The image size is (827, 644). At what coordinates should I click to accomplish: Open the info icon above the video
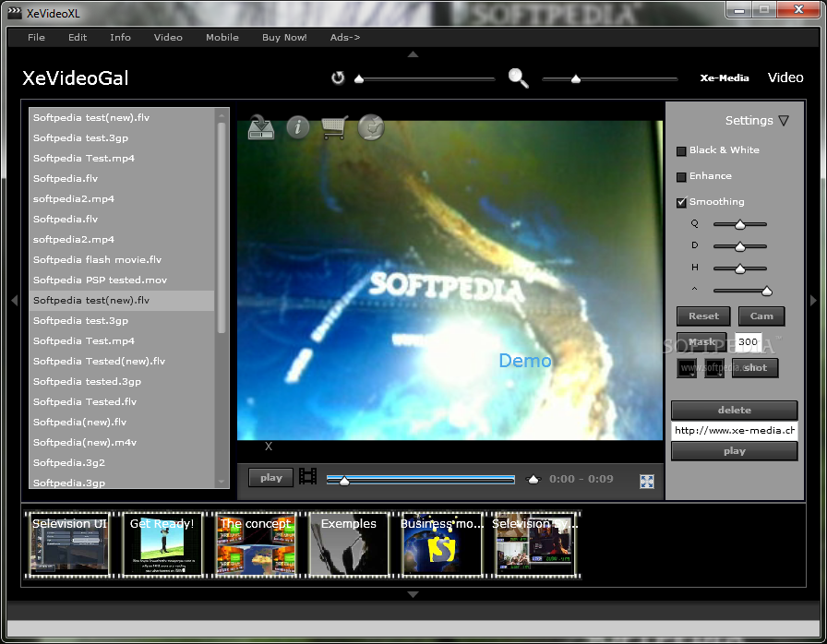(298, 127)
